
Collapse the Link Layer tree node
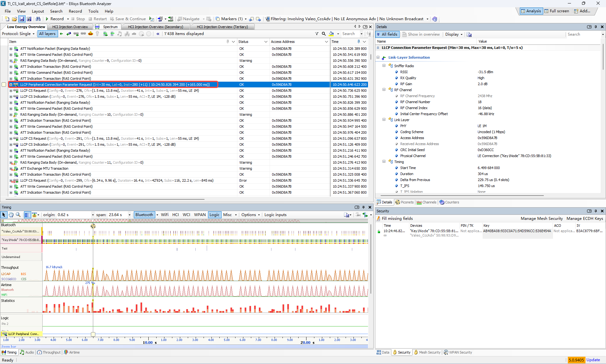pyautogui.click(x=384, y=120)
